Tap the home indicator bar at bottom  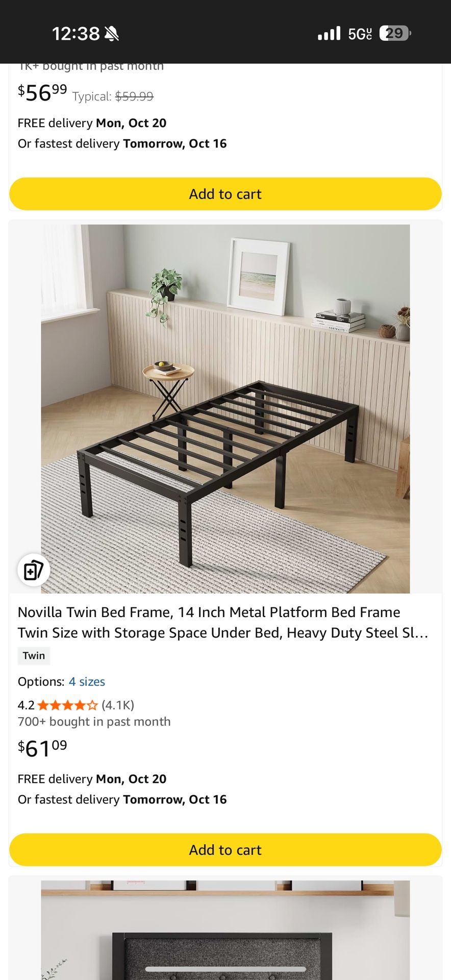(x=225, y=969)
